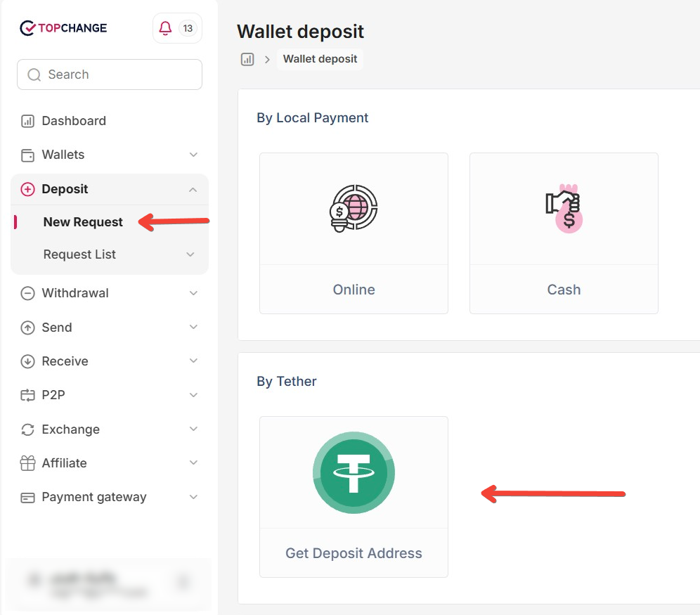Select the Online payment globe icon
700x615 pixels.
coord(354,209)
